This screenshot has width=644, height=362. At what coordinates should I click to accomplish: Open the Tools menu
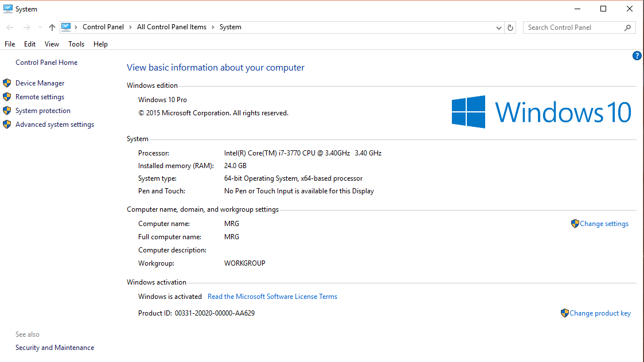pyautogui.click(x=76, y=44)
